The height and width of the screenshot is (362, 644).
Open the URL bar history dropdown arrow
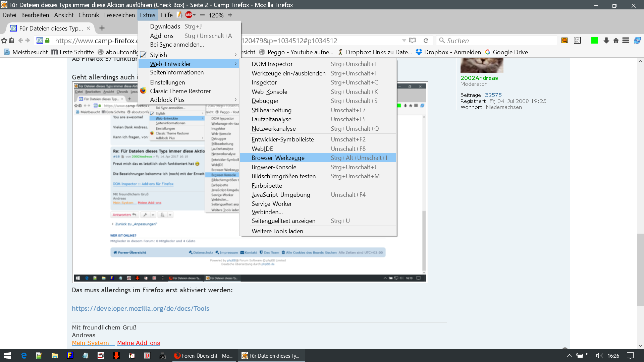click(x=404, y=41)
